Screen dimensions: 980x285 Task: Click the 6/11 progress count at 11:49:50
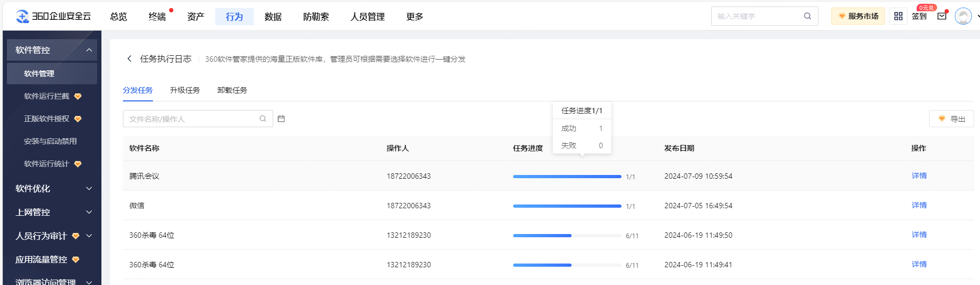click(632, 236)
